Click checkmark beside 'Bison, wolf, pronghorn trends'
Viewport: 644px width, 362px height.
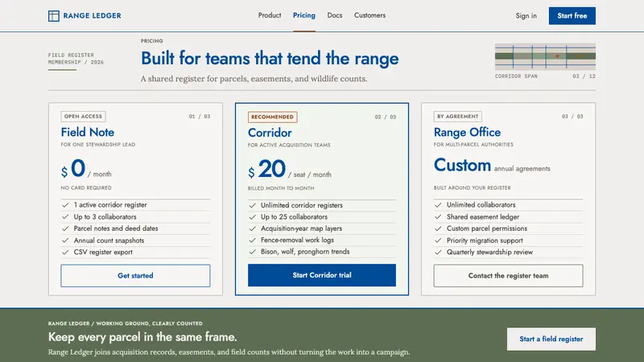(252, 252)
